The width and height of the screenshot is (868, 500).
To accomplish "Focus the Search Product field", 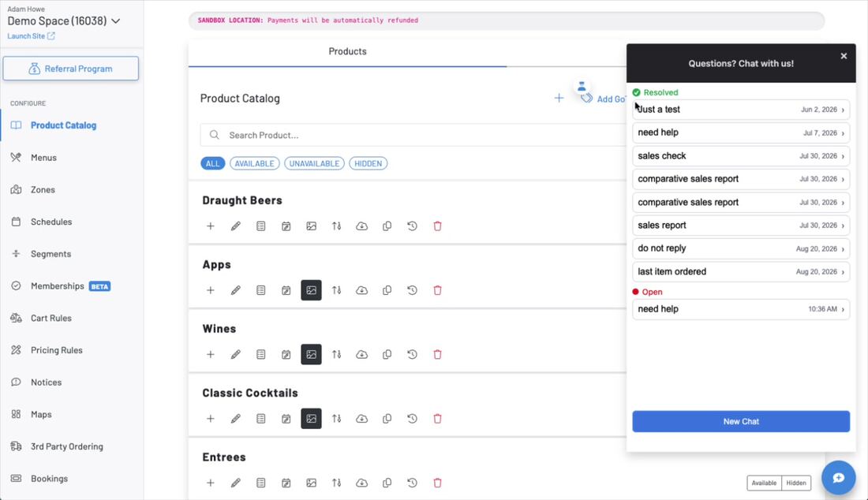I will pos(413,135).
